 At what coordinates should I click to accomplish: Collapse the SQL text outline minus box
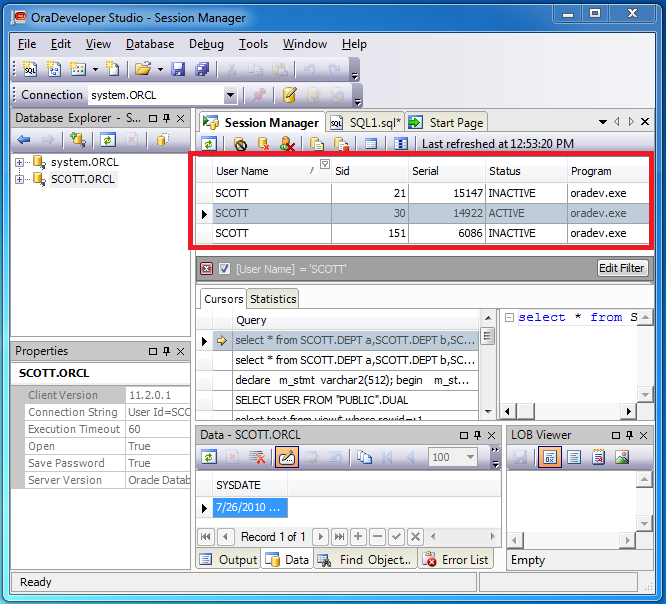(509, 317)
